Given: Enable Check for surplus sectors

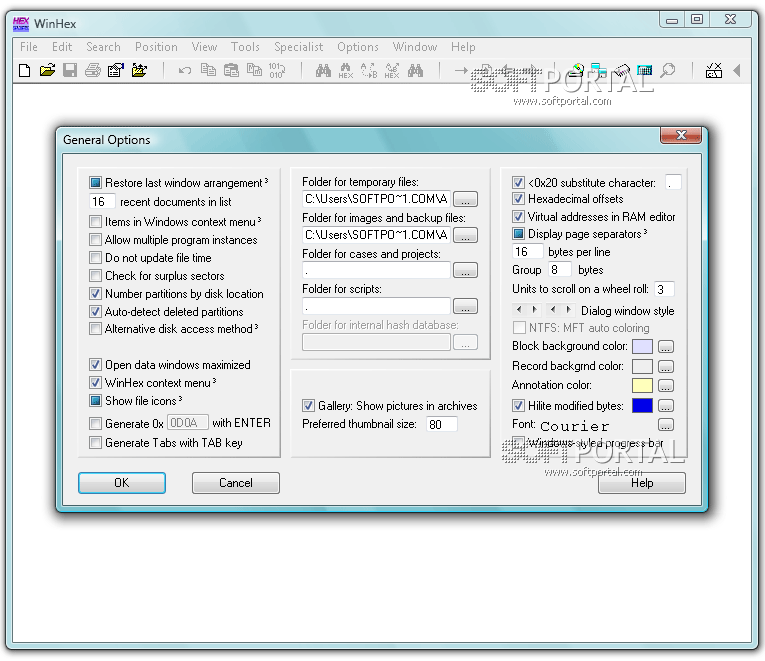Looking at the screenshot, I should coord(95,276).
